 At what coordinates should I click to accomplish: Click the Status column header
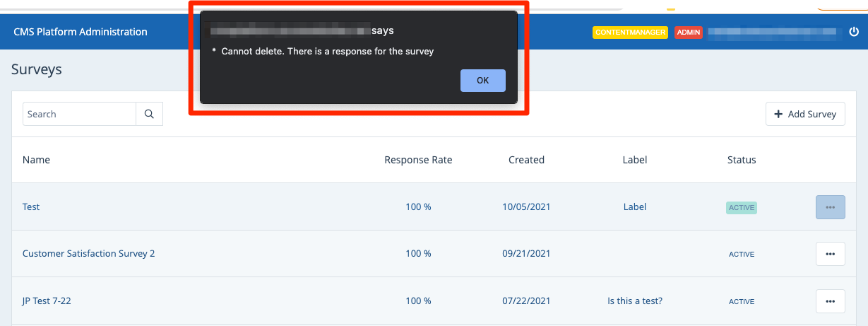[x=742, y=160]
